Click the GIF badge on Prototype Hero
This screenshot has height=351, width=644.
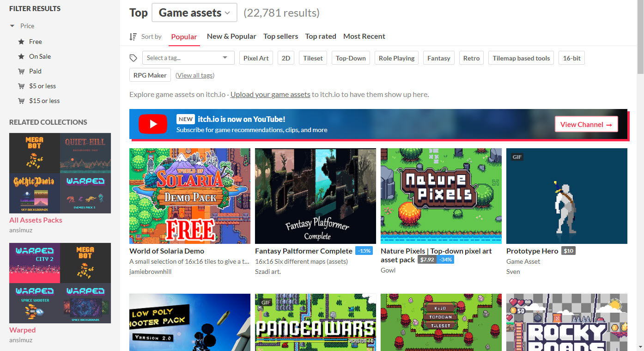[x=517, y=157]
